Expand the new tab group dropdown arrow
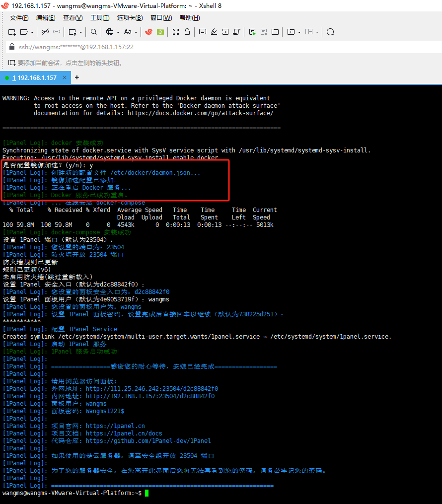Screen dimensions: 442x504 [299, 32]
